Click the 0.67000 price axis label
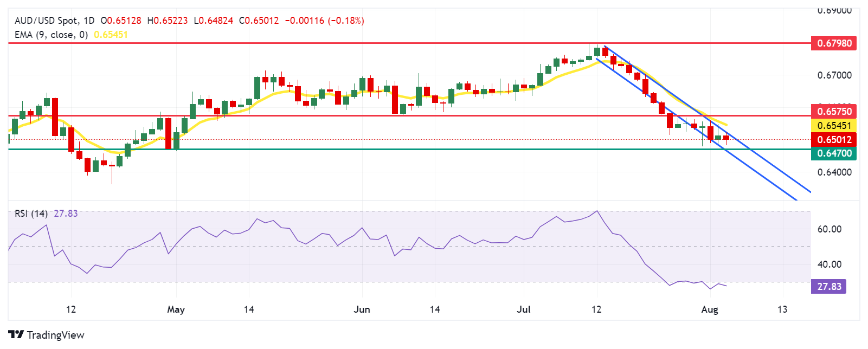Viewport: 868px width, 349px height. pos(834,75)
